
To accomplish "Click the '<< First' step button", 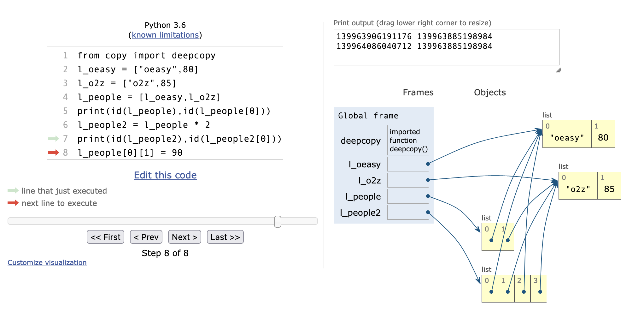I will 105,237.
